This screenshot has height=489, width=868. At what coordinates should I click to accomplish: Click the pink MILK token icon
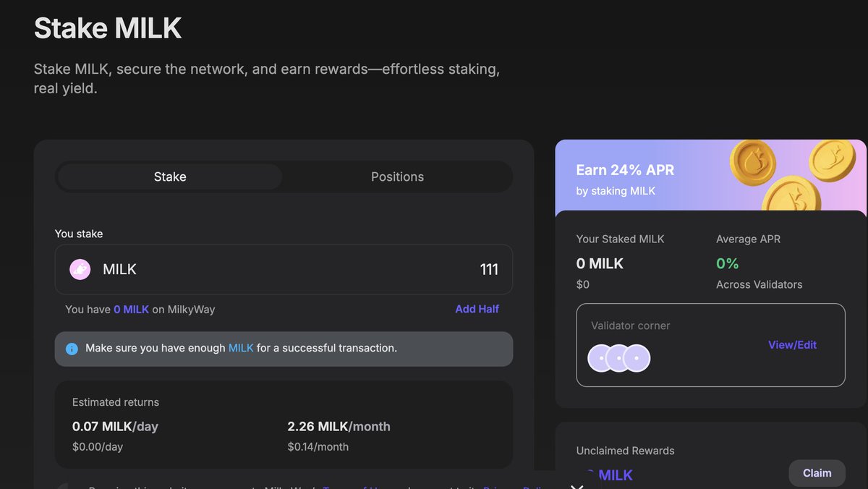click(x=80, y=269)
